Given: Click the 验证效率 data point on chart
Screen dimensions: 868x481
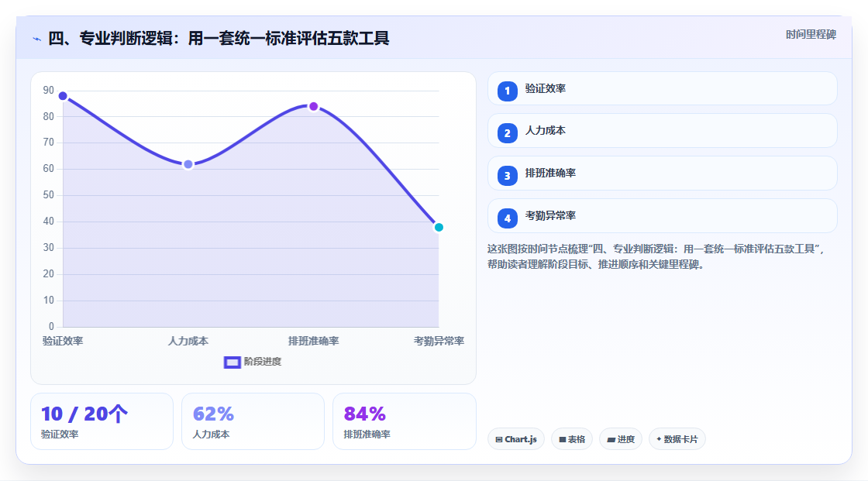Looking at the screenshot, I should pyautogui.click(x=63, y=96).
